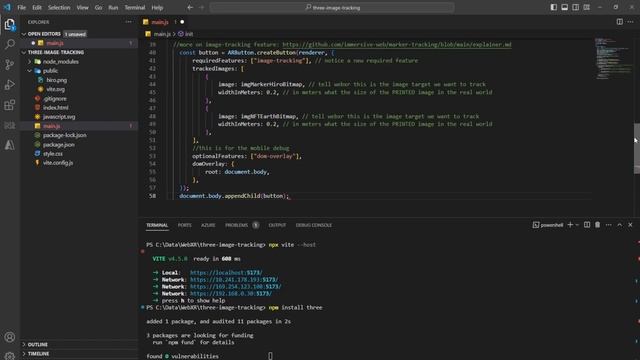The height and width of the screenshot is (360, 640).
Task: Split the terminal with the split icon
Action: pos(587,225)
